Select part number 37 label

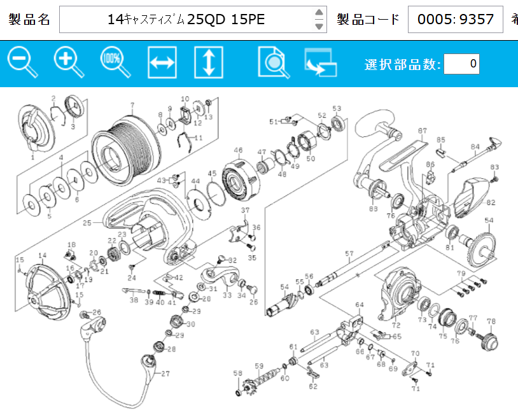coord(245,210)
